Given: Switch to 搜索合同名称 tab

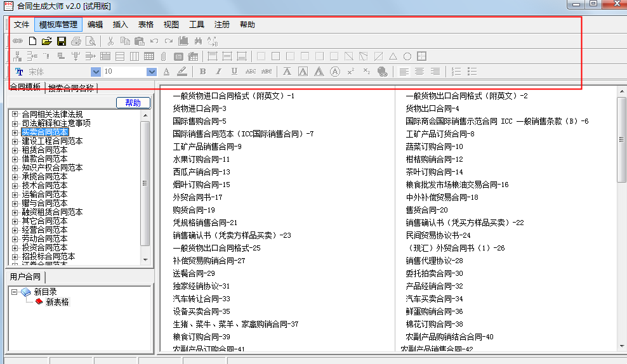Looking at the screenshot, I should [x=71, y=88].
